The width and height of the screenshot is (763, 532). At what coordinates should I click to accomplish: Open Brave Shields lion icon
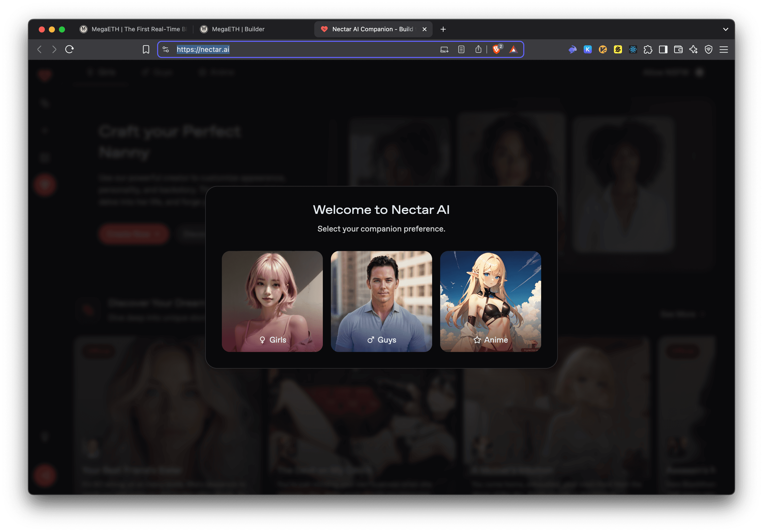(x=497, y=50)
